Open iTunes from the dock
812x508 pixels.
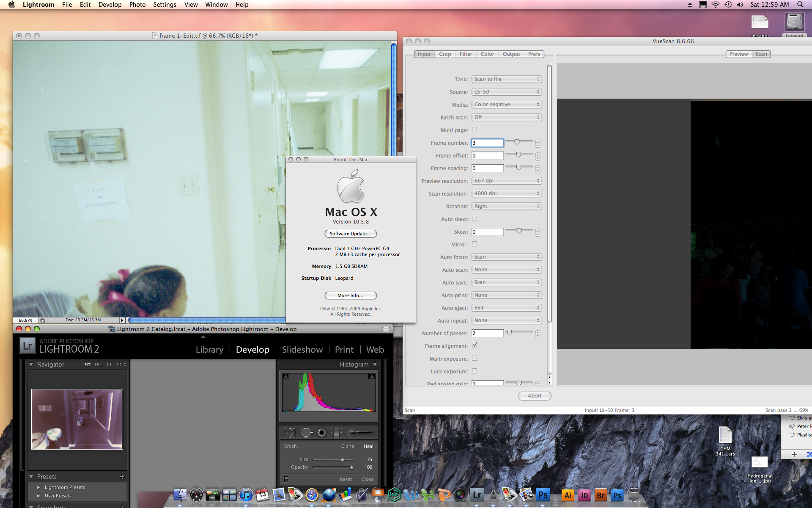(x=246, y=494)
